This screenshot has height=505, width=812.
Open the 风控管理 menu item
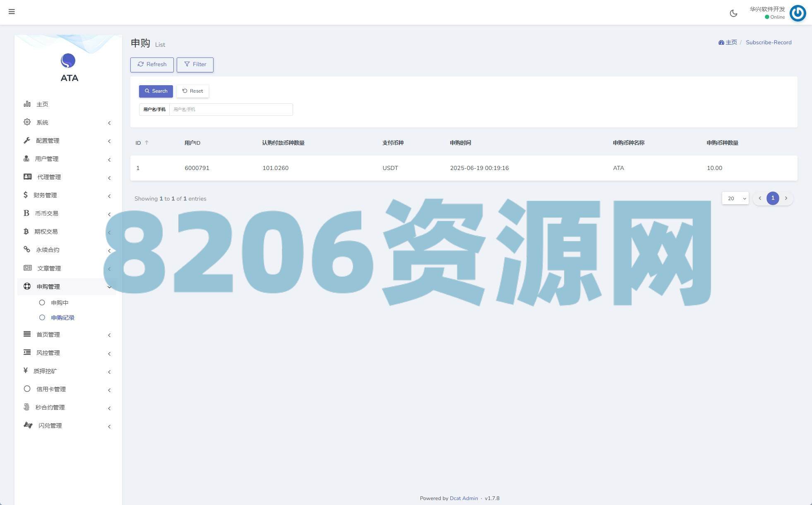[x=48, y=353]
